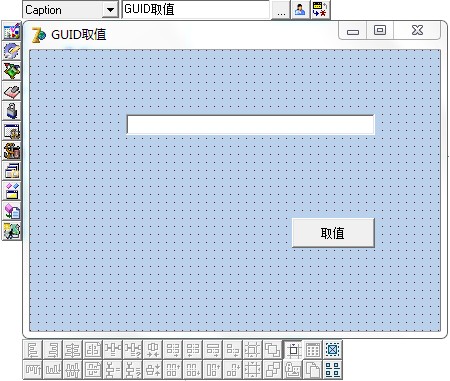Click the window-with-checkmark icon in left toolbar
450x381 pixels.
tap(12, 31)
